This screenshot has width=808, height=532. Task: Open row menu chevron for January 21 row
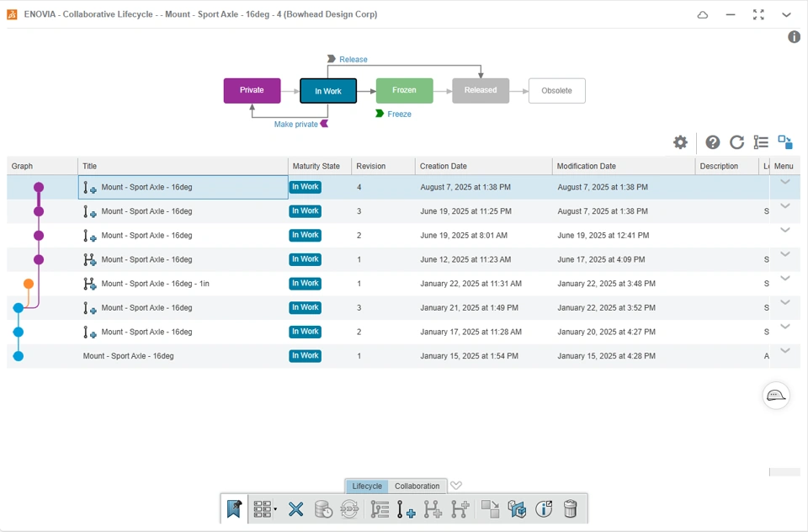click(x=784, y=302)
